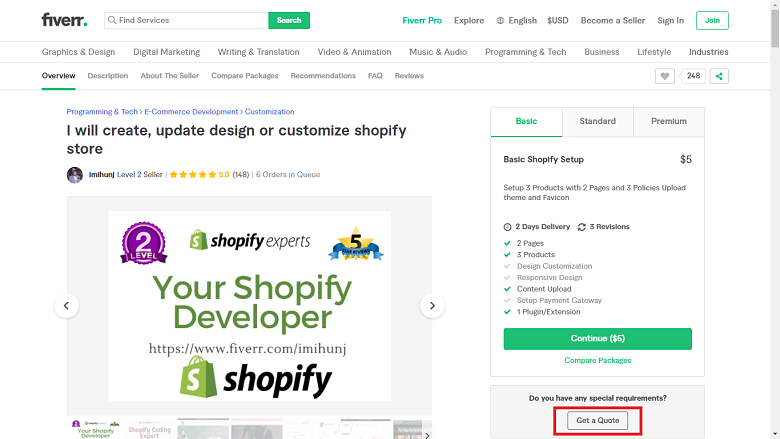This screenshot has height=439, width=780.
Task: Open Industries category
Action: tap(709, 52)
